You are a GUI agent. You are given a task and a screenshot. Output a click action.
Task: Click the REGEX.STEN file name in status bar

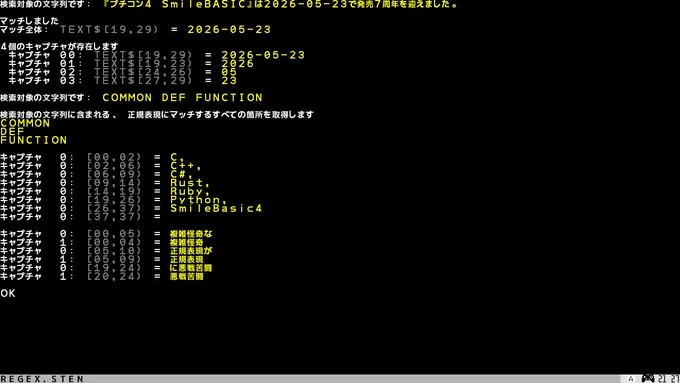click(42, 379)
